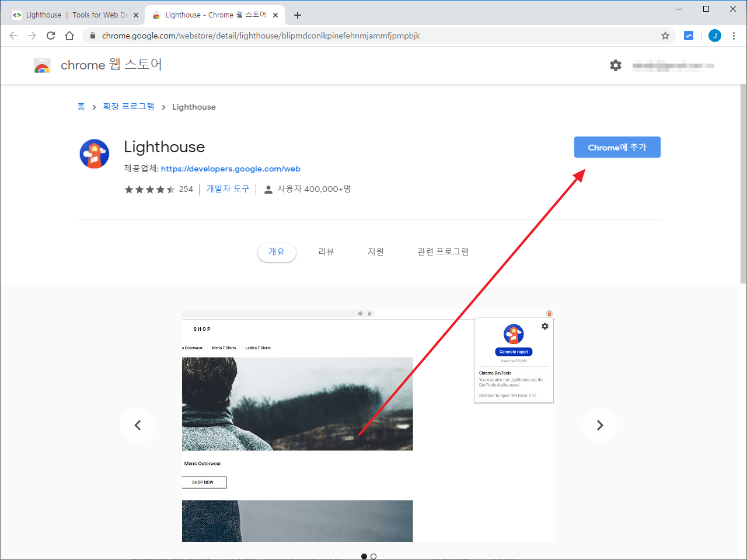Click the browser back arrow
747x560 pixels.
[13, 36]
